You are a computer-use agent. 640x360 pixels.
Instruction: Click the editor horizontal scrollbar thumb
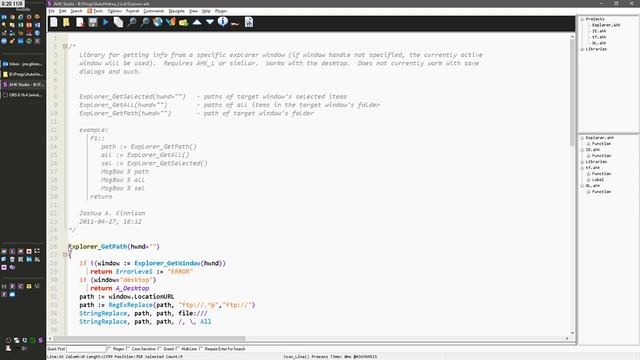(149, 339)
